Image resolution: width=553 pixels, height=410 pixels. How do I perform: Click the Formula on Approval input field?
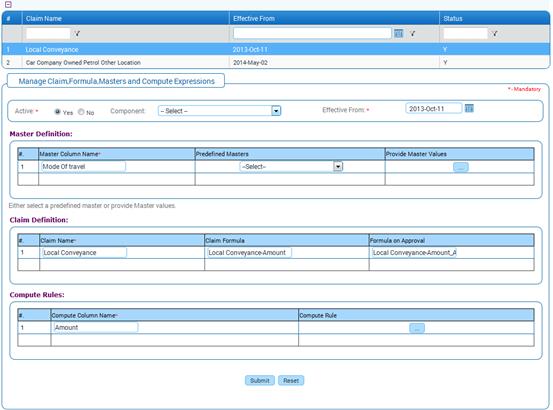click(x=414, y=253)
